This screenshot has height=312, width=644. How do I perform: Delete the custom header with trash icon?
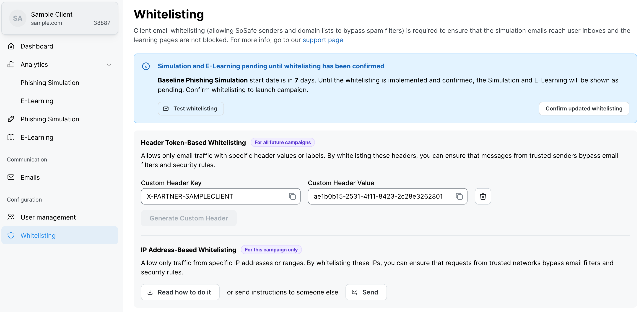coord(483,197)
